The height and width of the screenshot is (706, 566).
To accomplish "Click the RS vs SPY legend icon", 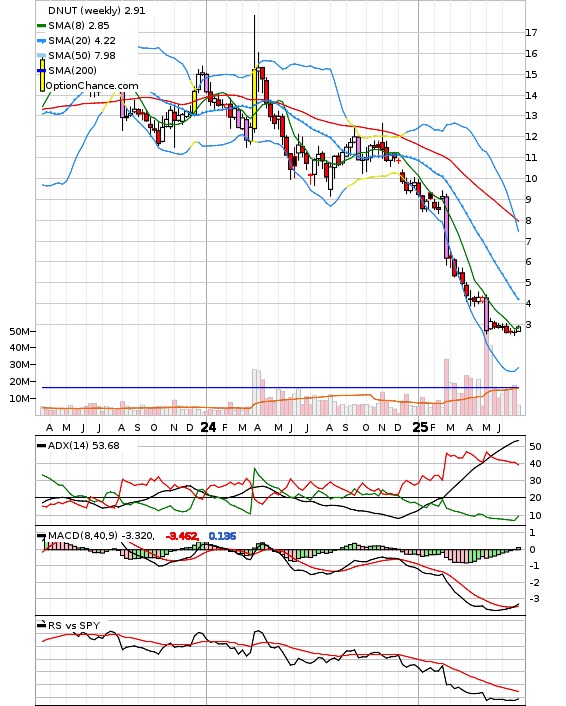I will 41,625.
